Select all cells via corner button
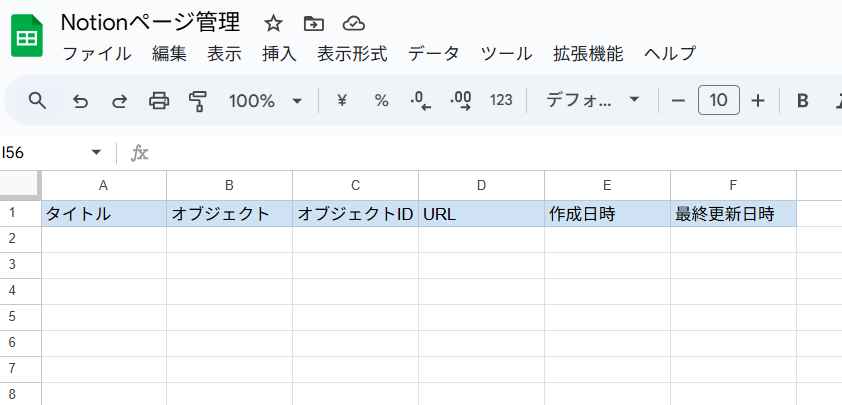The width and height of the screenshot is (842, 405). pos(20,185)
